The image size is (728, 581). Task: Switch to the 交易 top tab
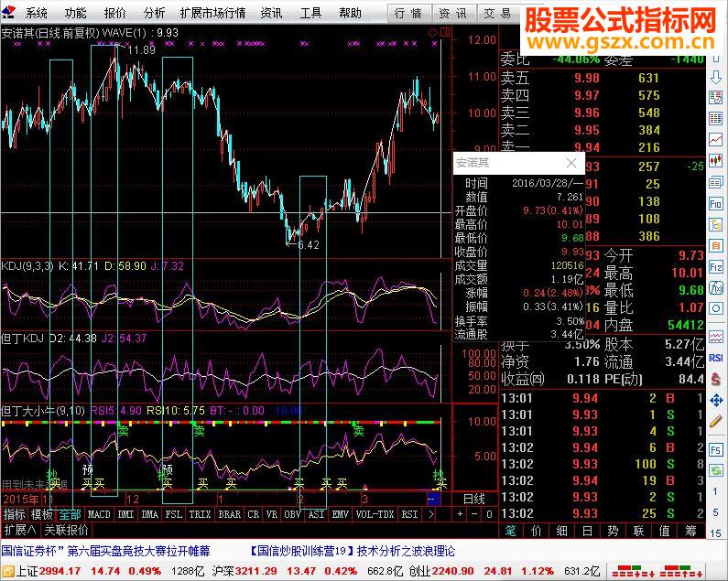pos(497,14)
